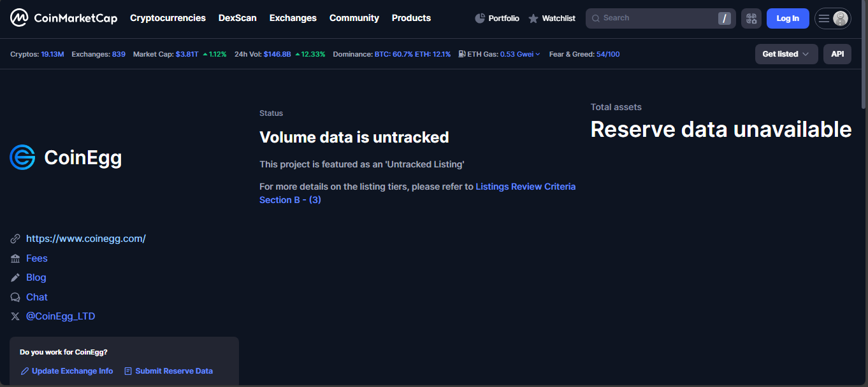Click the QR code scanner icon
Image resolution: width=868 pixels, height=387 pixels.
tap(751, 18)
